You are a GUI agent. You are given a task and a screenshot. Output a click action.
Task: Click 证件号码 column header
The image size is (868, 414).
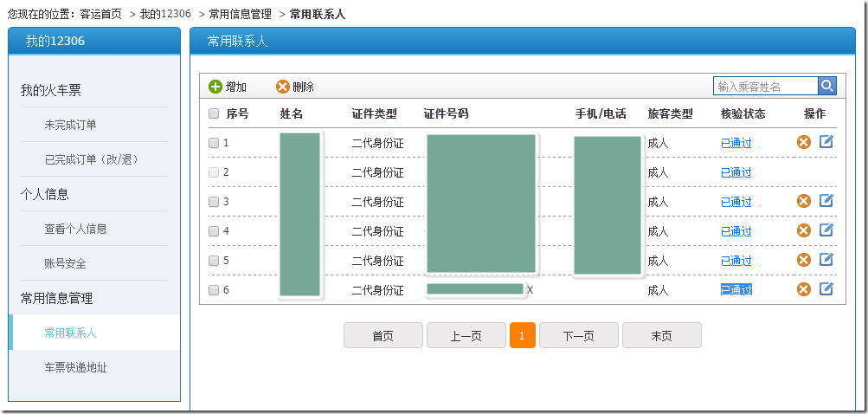447,114
